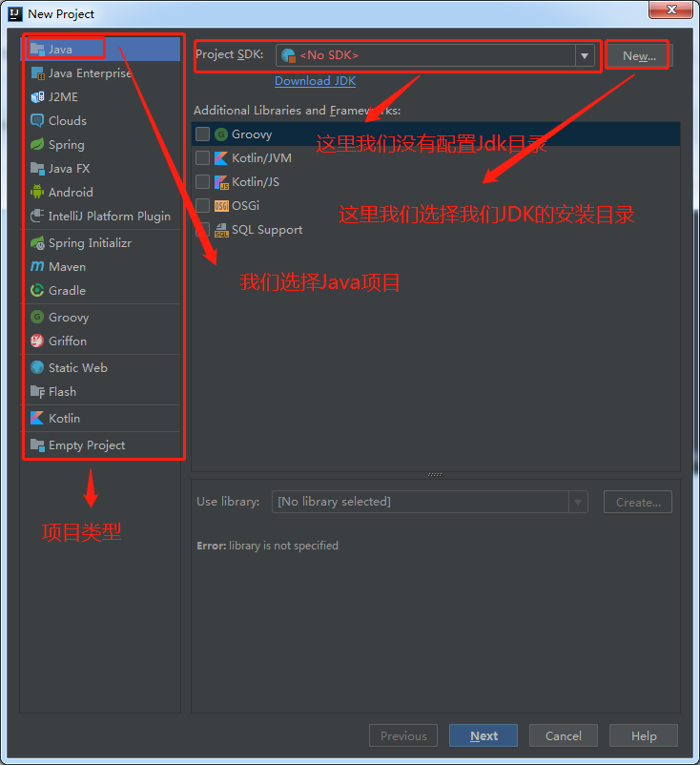
Task: Tick the Kotlin/JVM checkbox
Action: pos(202,158)
